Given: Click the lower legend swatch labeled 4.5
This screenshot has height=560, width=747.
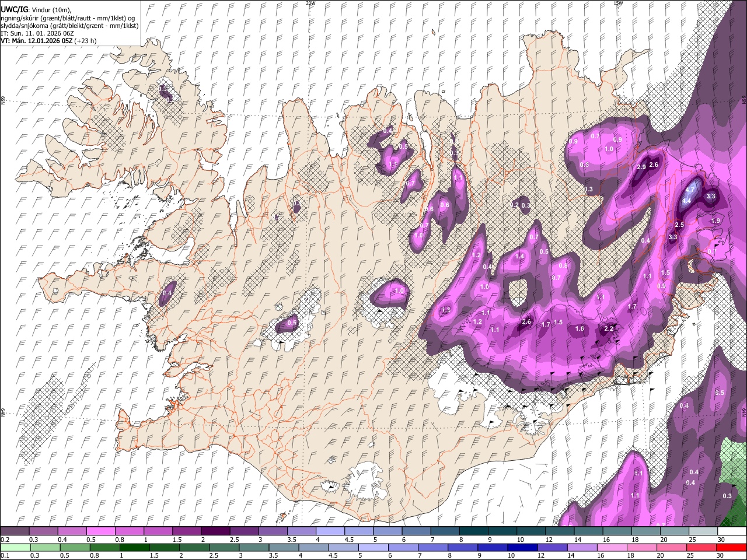Looking at the screenshot, I should (x=344, y=547).
